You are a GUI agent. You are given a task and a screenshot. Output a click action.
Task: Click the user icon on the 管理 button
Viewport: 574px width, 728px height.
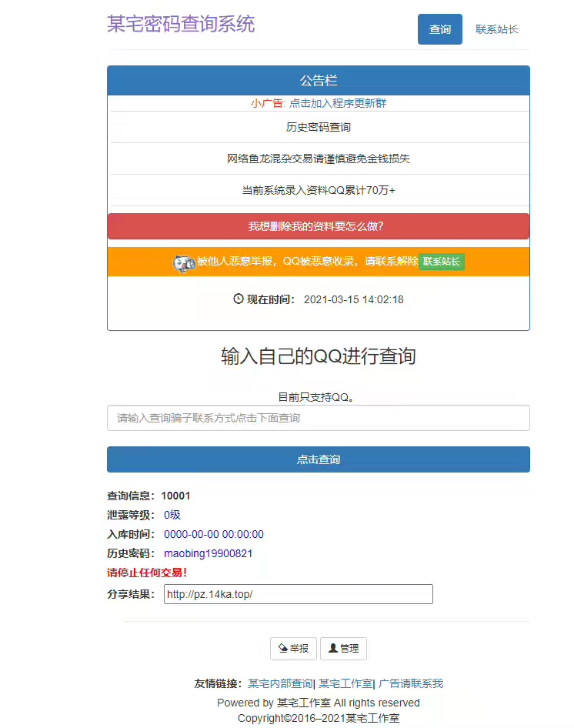click(x=332, y=649)
